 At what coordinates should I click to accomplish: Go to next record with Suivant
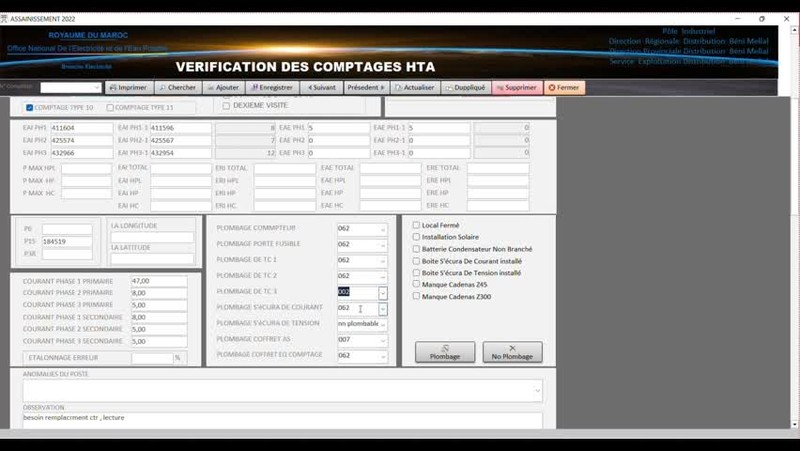pyautogui.click(x=321, y=88)
